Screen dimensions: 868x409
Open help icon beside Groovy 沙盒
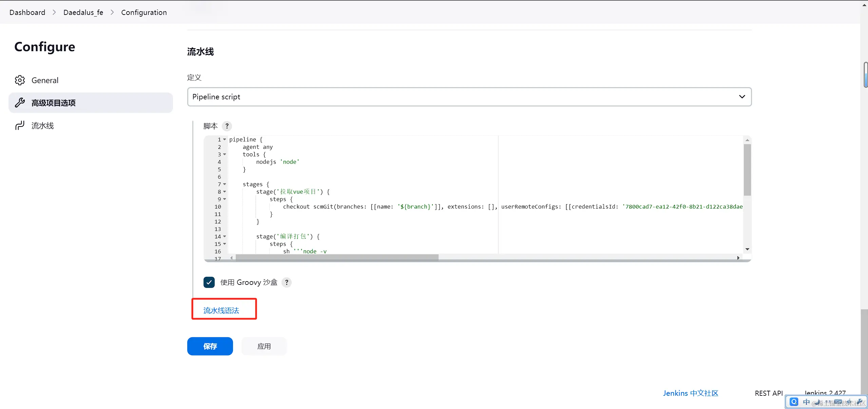click(x=287, y=283)
